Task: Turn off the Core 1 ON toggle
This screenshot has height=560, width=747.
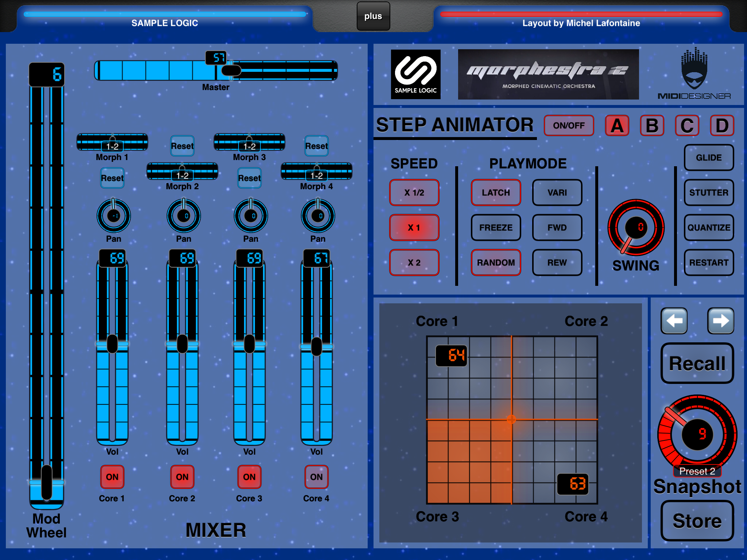Action: click(112, 477)
